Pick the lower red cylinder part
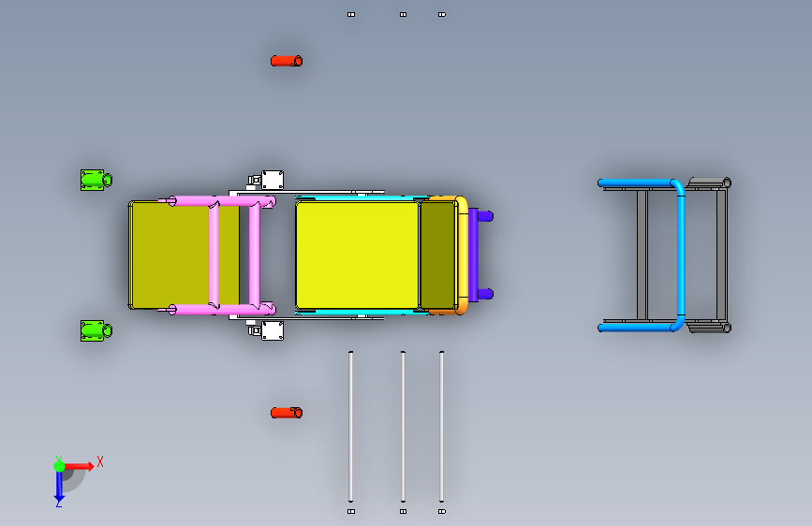The image size is (812, 526). pos(287,413)
